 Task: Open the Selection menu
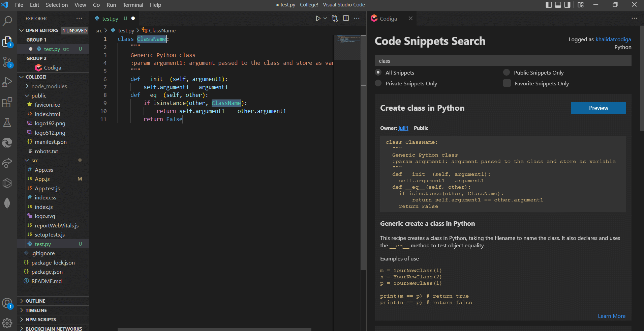57,5
